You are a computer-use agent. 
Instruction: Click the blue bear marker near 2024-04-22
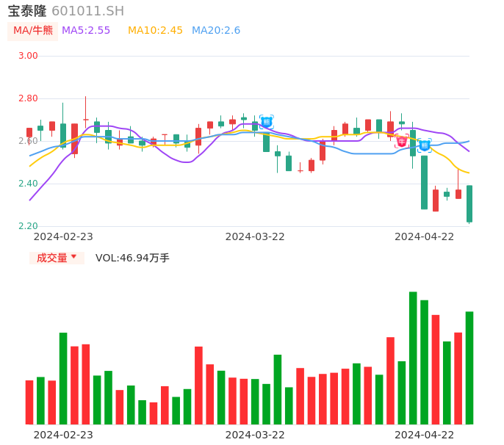click(425, 145)
